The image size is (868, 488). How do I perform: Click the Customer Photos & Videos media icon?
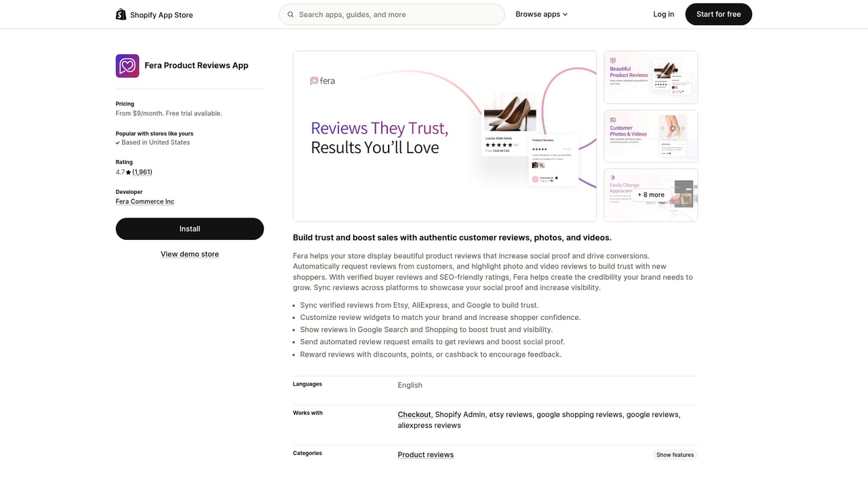pos(612,119)
